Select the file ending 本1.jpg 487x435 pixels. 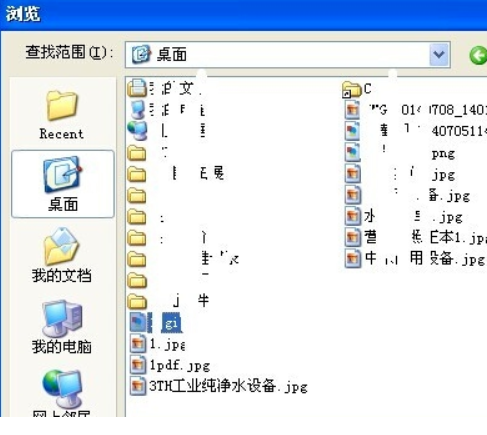415,237
